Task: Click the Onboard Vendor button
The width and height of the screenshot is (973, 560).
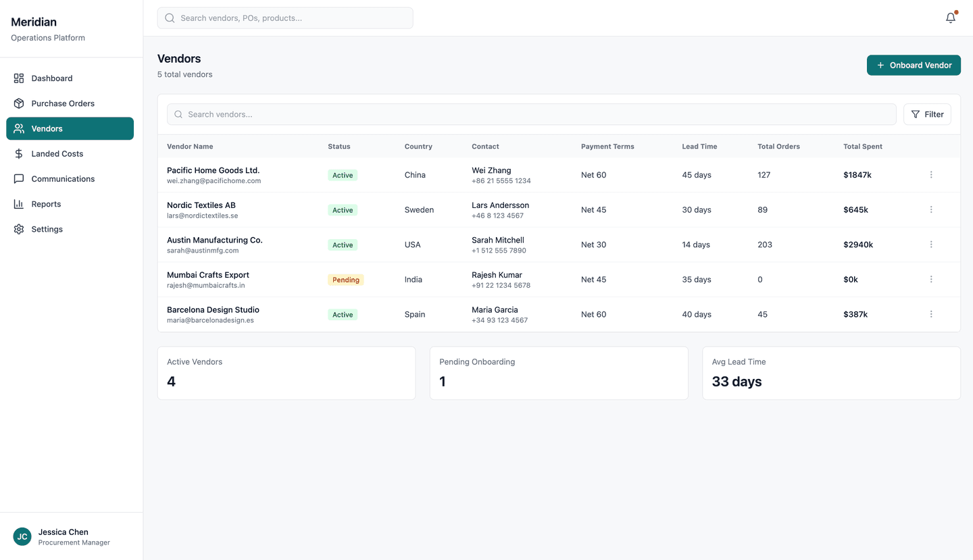Action: point(914,65)
